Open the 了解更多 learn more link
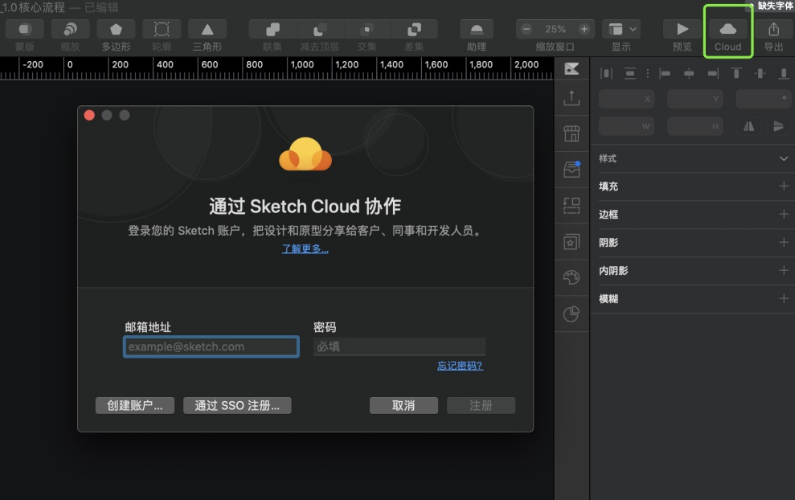The height and width of the screenshot is (500, 795). 305,249
